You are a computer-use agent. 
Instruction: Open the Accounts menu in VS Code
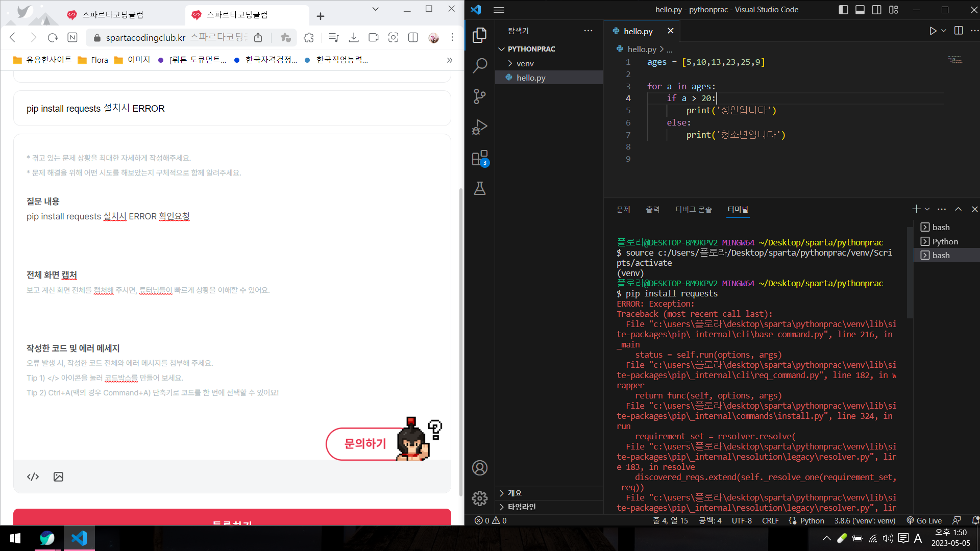click(479, 468)
